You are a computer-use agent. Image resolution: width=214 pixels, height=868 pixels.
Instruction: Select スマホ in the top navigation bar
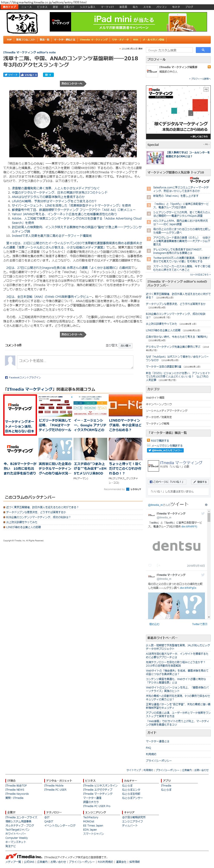147,7
